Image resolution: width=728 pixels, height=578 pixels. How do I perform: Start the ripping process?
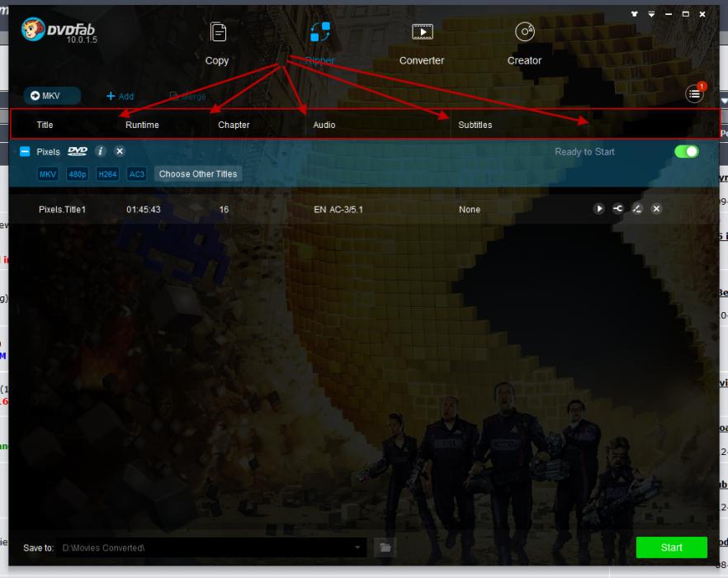click(x=671, y=547)
